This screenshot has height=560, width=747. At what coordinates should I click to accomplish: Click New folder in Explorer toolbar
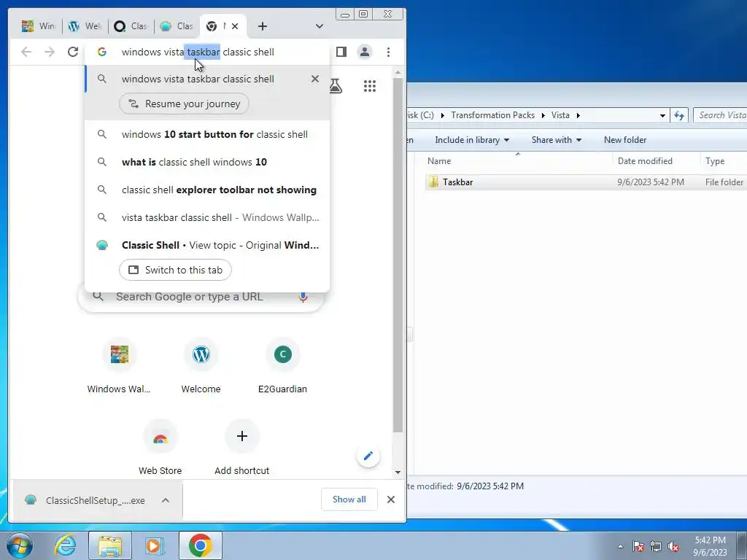tap(625, 140)
